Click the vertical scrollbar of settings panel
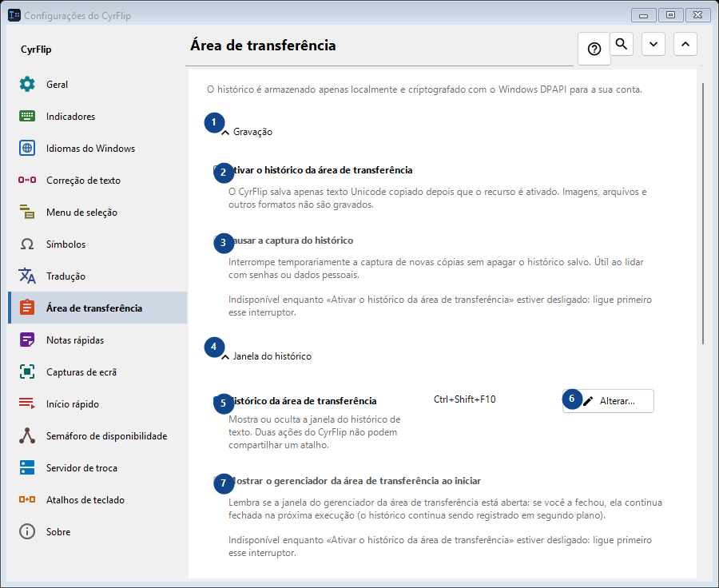Viewport: 719px width, 588px height. click(x=703, y=214)
